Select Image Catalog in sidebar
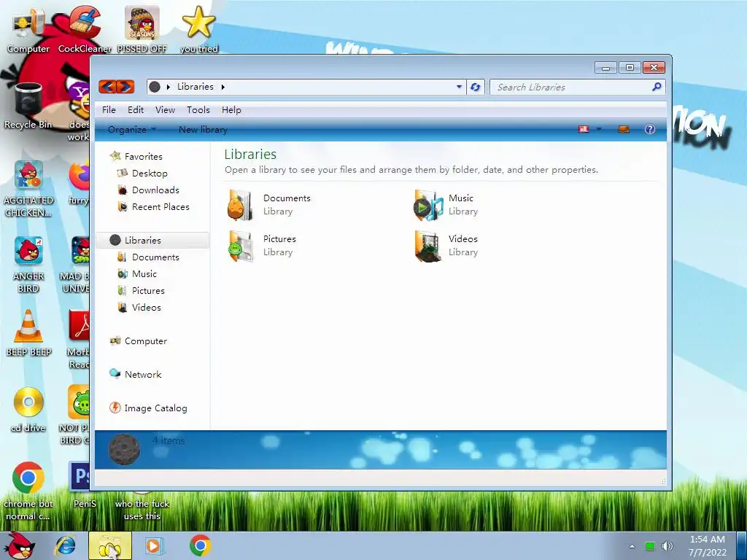747x560 pixels. [155, 408]
